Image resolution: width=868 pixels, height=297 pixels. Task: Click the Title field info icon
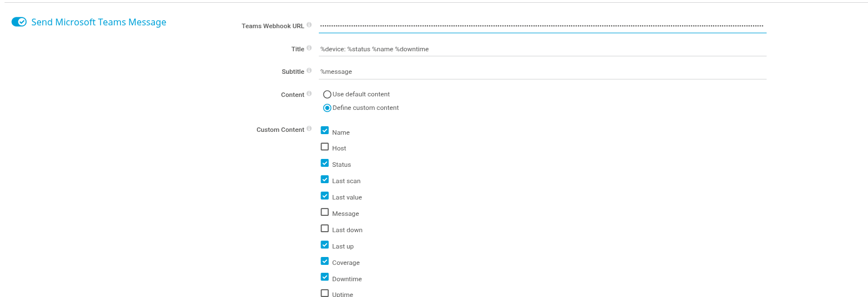[x=309, y=48]
